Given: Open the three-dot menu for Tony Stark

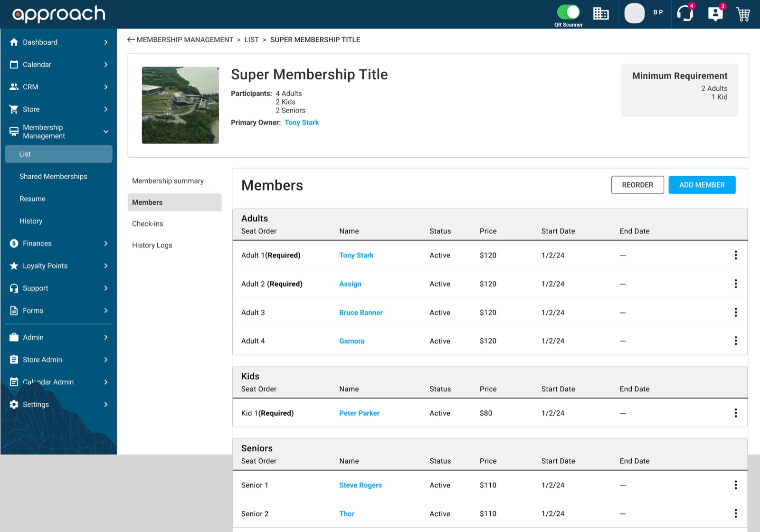Looking at the screenshot, I should point(736,255).
